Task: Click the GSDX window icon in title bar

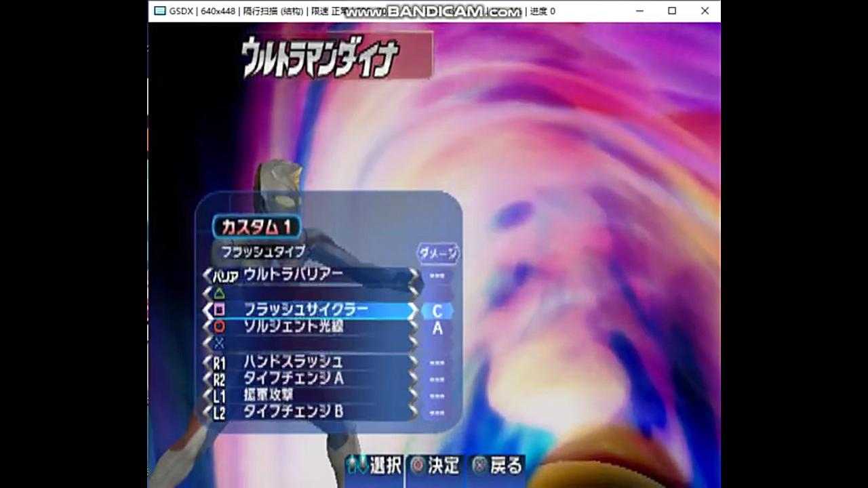Action: coord(159,11)
